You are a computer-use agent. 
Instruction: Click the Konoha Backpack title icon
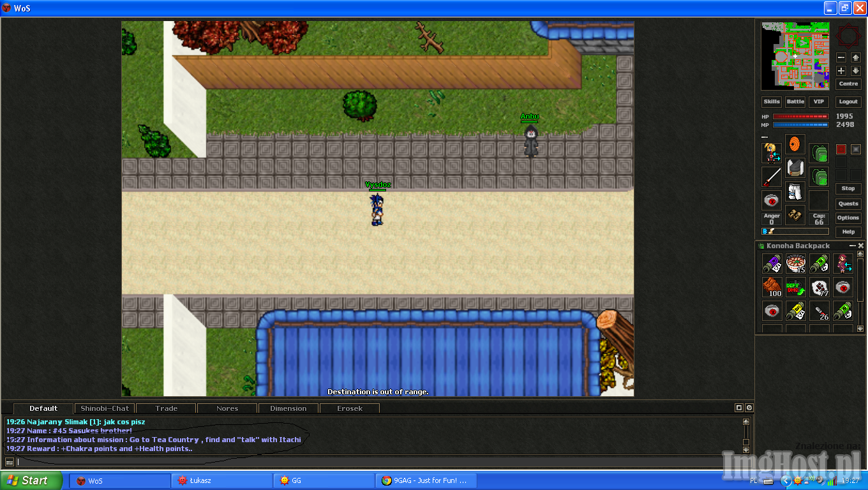(x=761, y=246)
